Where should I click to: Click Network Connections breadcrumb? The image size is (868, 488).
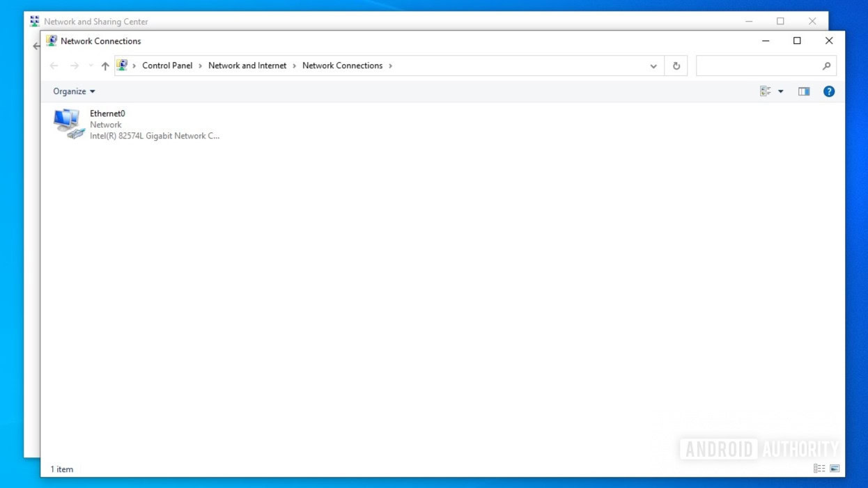[343, 65]
